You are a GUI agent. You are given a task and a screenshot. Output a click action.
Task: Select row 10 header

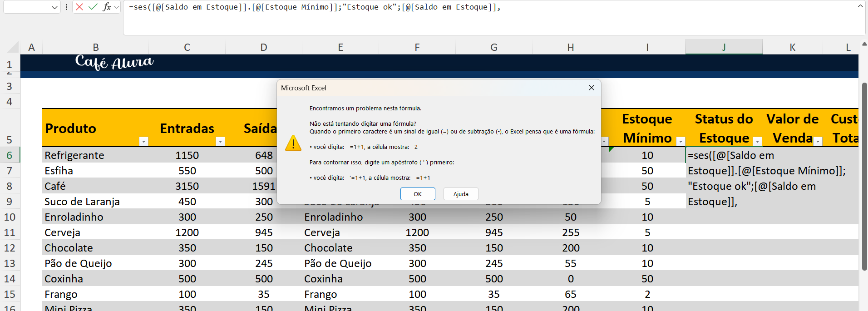click(x=10, y=217)
